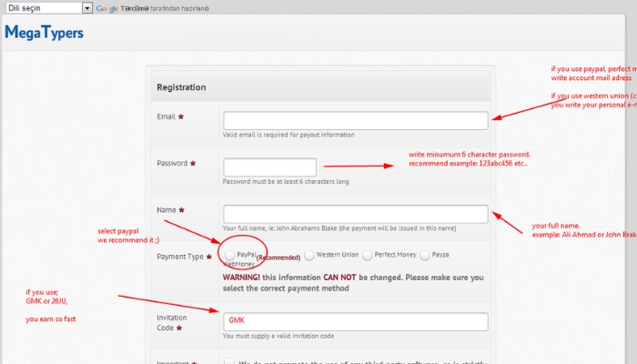Select the Perfect Money radio button

click(x=368, y=255)
